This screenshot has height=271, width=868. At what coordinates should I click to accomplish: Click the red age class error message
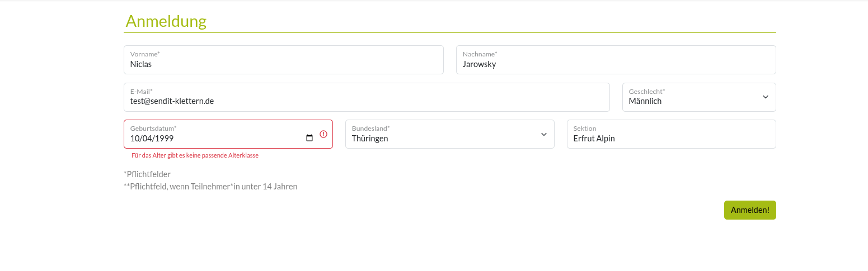coord(195,155)
